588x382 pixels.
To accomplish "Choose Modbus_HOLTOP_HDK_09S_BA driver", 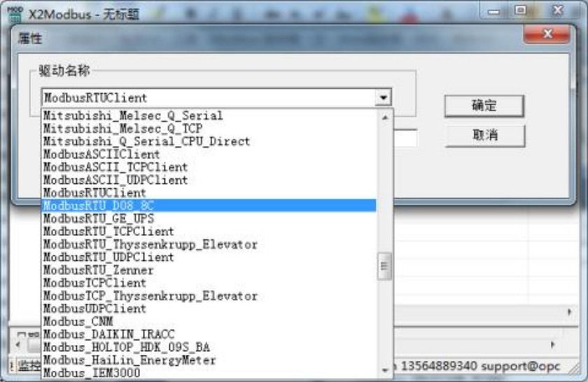I will tap(209, 347).
